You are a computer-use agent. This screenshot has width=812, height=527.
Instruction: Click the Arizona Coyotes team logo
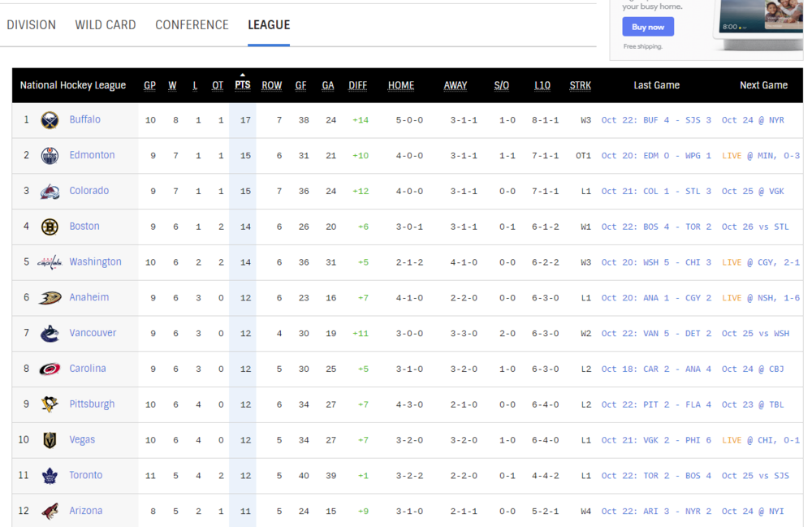[50, 511]
